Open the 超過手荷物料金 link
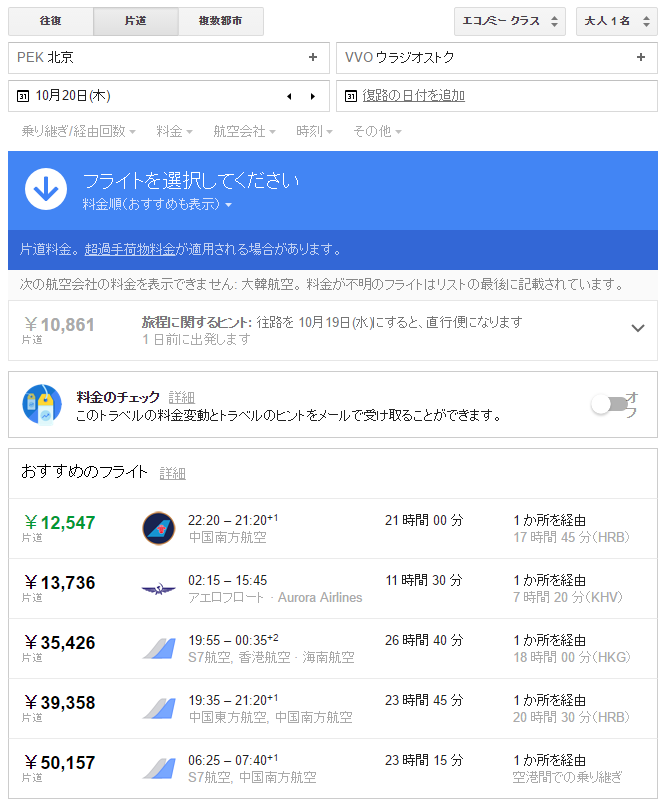Screen dimensions: 665x799 tap(130, 249)
